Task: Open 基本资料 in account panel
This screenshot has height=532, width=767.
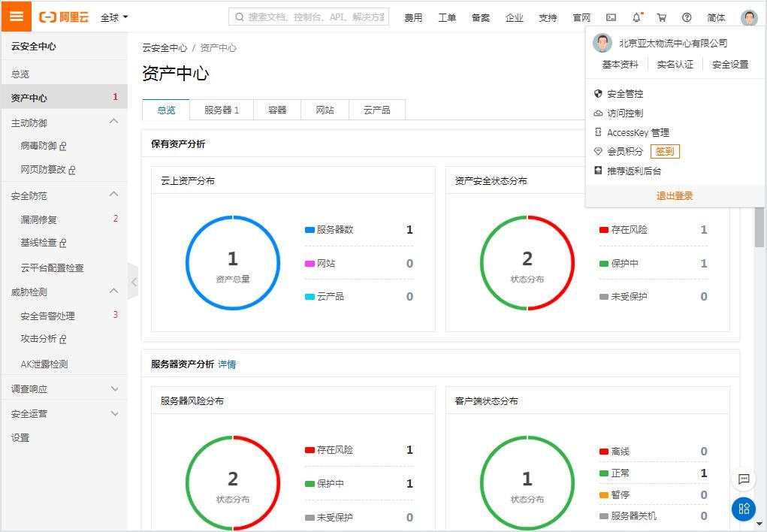Action: click(621, 64)
